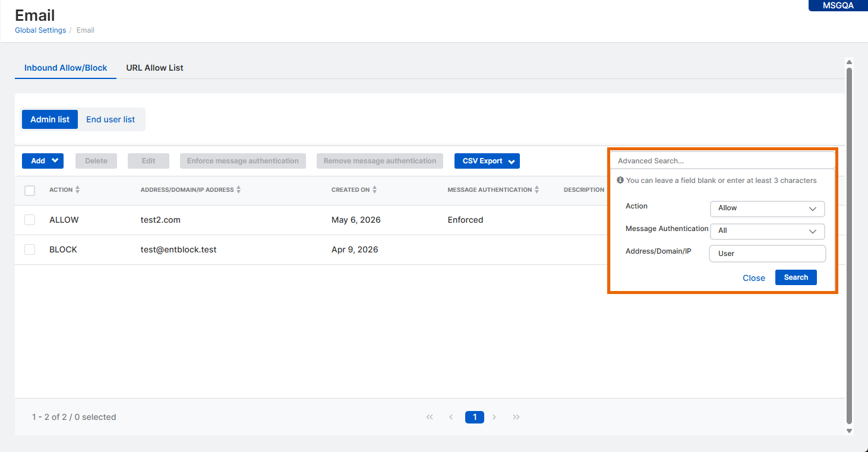
Task: Click the Apr 9, 2026 date cell
Action: [355, 249]
